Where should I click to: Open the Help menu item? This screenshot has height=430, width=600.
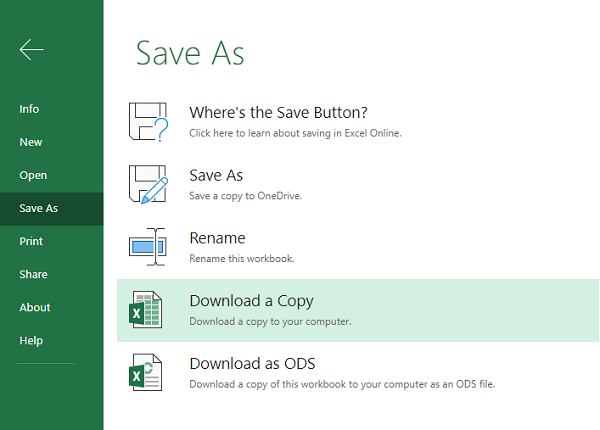pos(31,340)
